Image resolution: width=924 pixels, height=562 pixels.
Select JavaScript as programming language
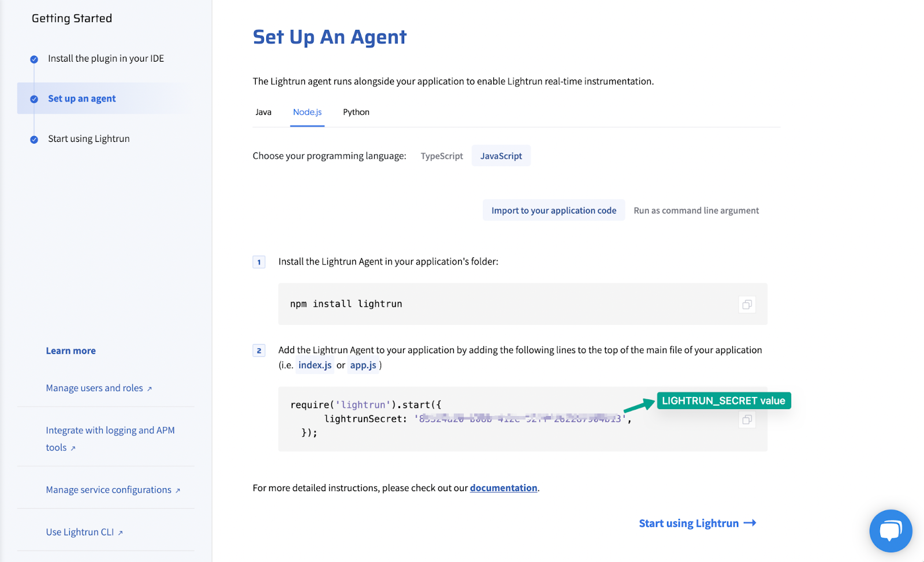[x=501, y=156]
